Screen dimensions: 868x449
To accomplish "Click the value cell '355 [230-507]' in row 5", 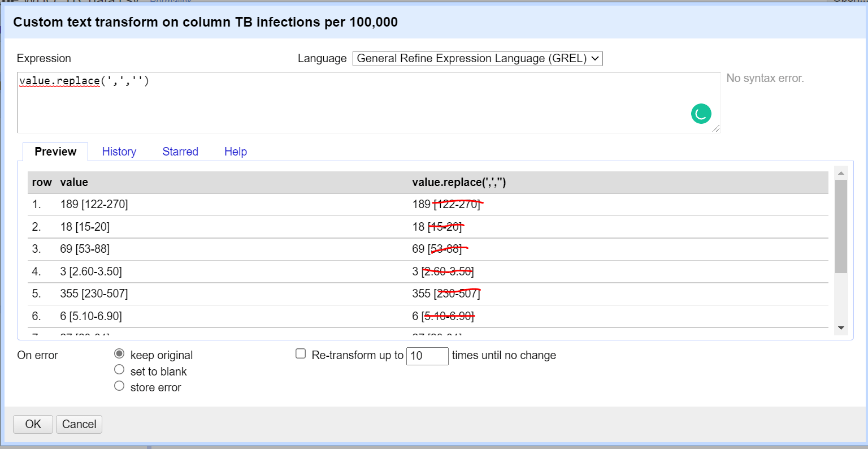I will click(94, 293).
